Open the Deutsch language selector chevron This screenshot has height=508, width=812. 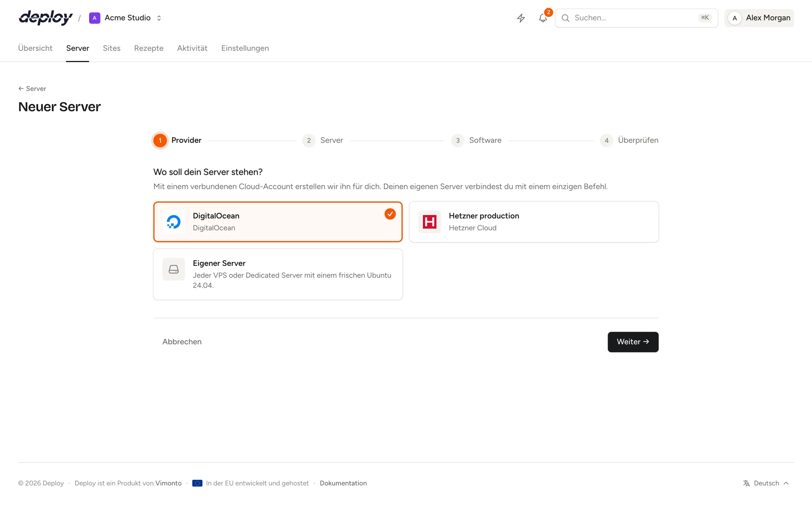pyautogui.click(x=786, y=483)
